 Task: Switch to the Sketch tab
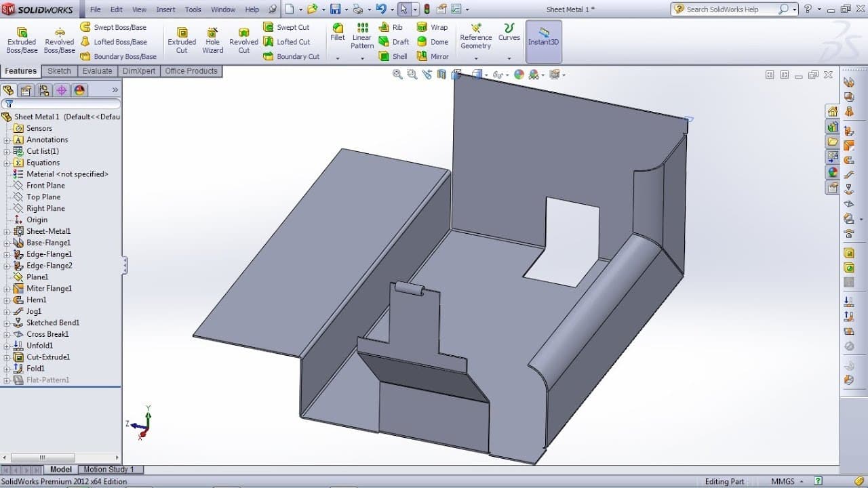tap(59, 71)
